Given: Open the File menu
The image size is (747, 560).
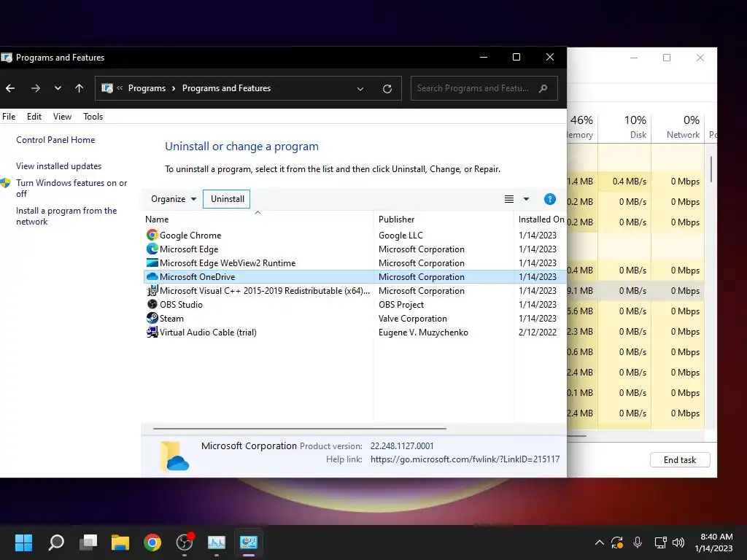Looking at the screenshot, I should (x=9, y=117).
